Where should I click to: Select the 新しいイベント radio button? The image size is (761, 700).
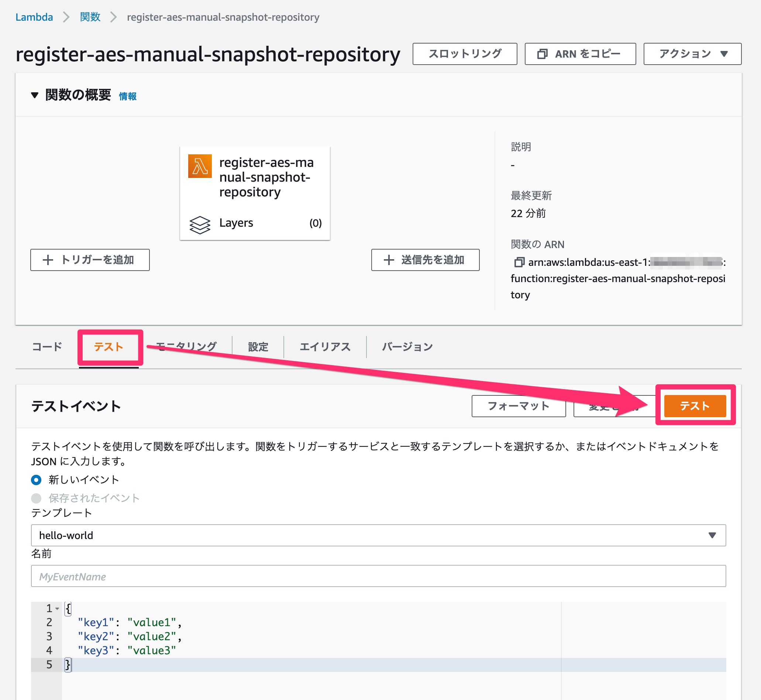pyautogui.click(x=36, y=480)
